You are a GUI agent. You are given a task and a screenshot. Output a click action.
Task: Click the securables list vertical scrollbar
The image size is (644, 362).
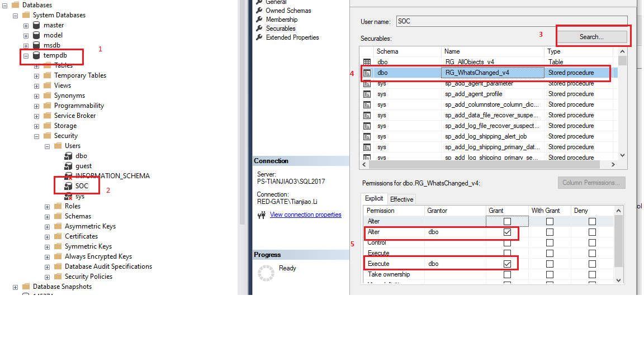[622, 103]
